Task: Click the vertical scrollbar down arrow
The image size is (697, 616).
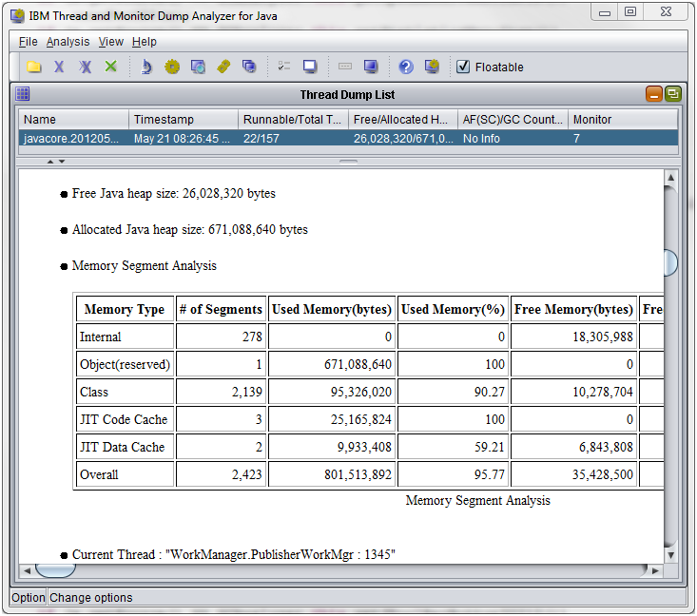Action: 670,555
